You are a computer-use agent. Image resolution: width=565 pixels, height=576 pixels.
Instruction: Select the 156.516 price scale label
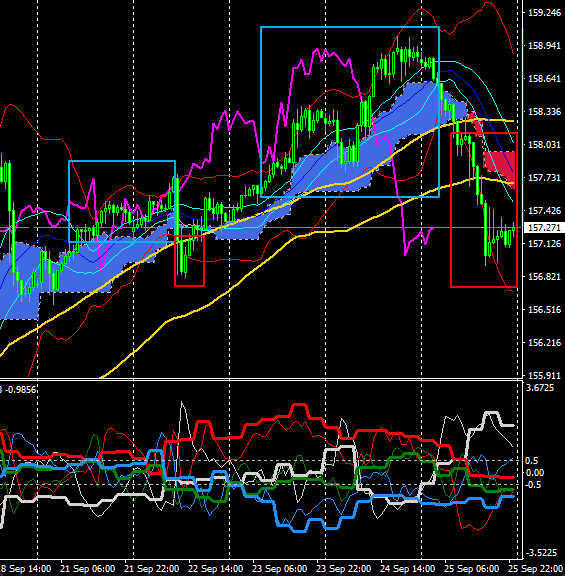[x=544, y=310]
